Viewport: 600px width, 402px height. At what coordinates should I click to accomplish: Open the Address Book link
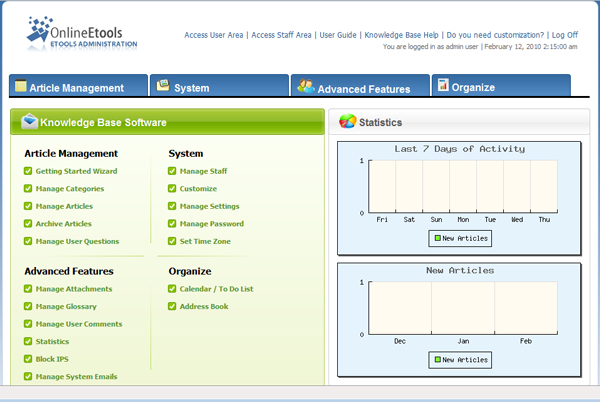click(x=204, y=306)
